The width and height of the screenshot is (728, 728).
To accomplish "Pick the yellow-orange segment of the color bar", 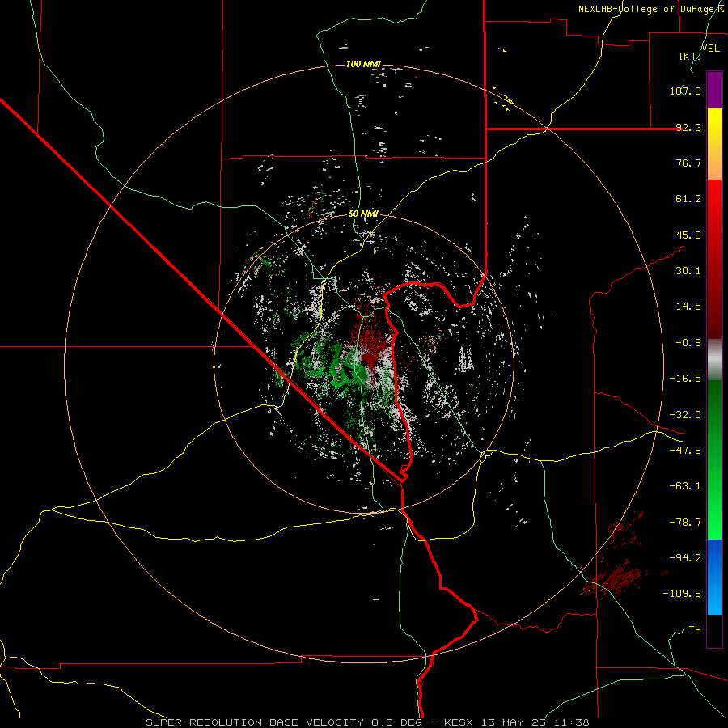I will [x=714, y=144].
